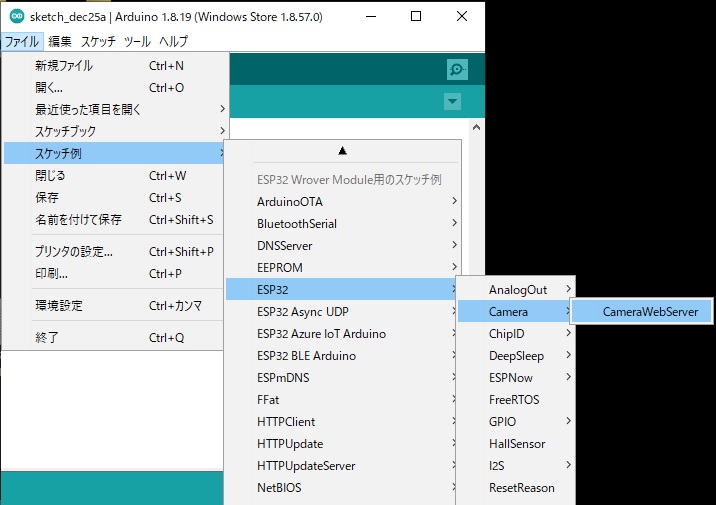Expand FFat examples
Screen dimensions: 716x505
pos(341,400)
